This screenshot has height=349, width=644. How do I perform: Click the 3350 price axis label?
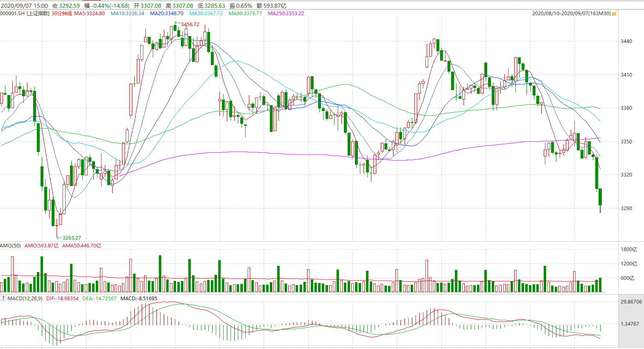pyautogui.click(x=626, y=142)
